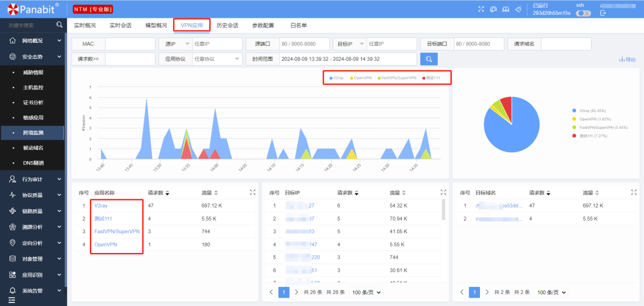Image resolution: width=644 pixels, height=306 pixels.
Task: Click the red 测试111 slice of pie chart
Action: pos(506,106)
